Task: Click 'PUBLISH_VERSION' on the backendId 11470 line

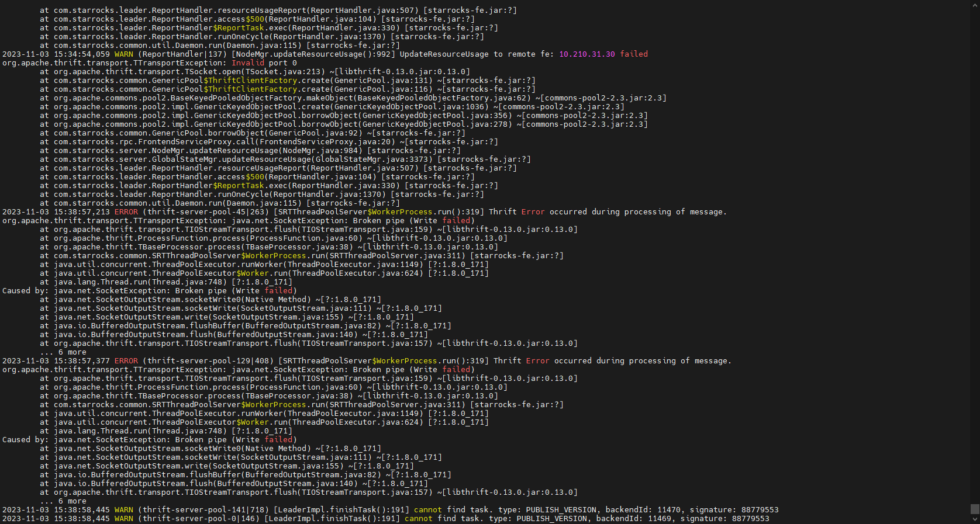Action: [561, 510]
